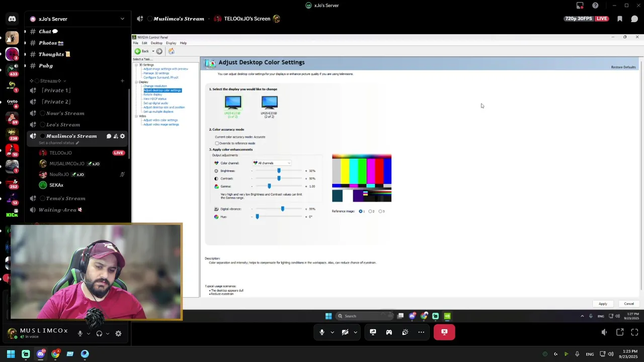
Task: Select Manage 3D settings in task tree
Action: 156,73
